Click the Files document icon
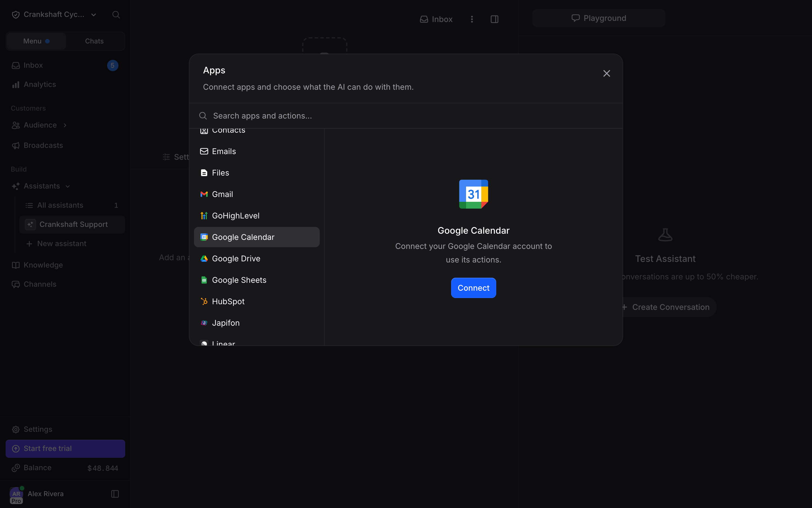The height and width of the screenshot is (508, 812). (204, 173)
